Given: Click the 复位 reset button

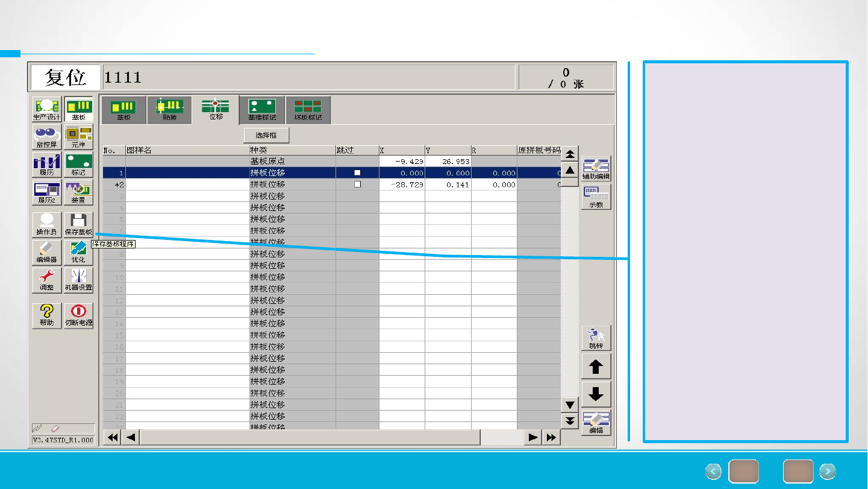Looking at the screenshot, I should [x=66, y=77].
